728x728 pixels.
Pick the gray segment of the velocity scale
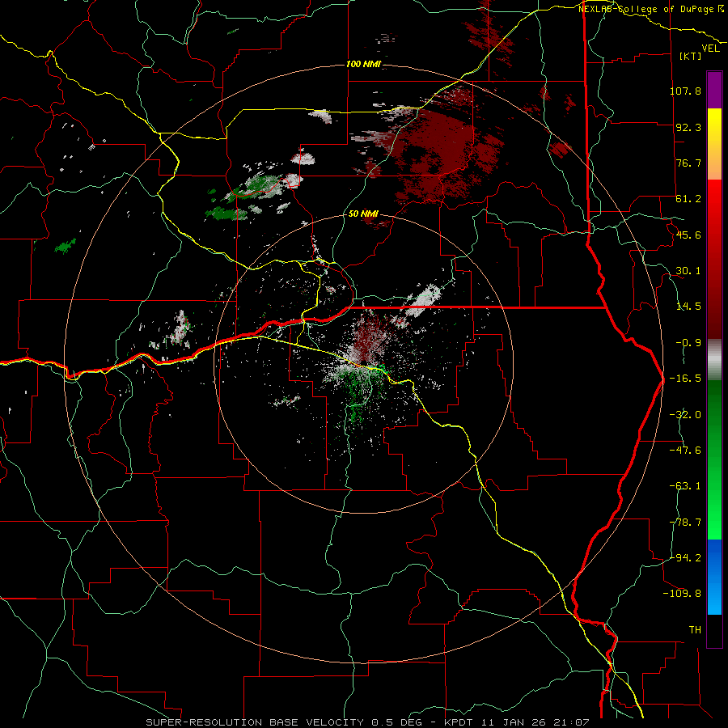coord(714,360)
